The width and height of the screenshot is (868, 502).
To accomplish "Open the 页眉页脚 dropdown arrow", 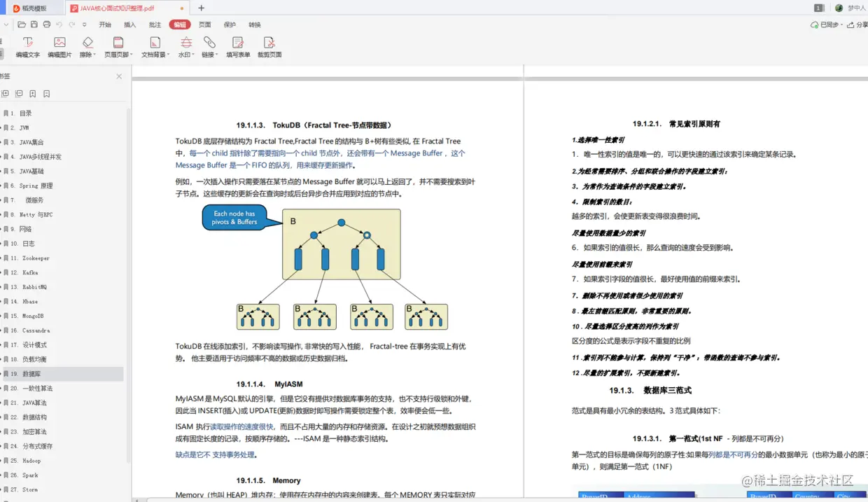I will tap(132, 55).
